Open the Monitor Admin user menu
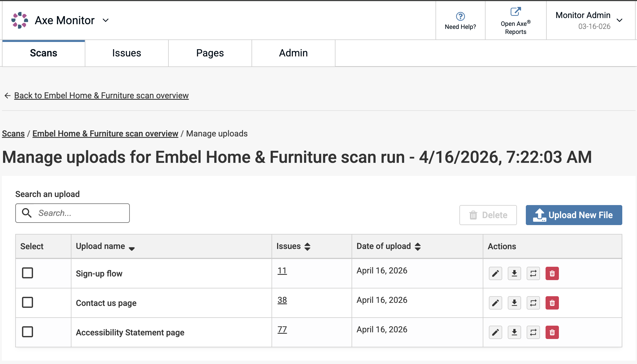Screen dimensions: 637x364 pos(619,20)
